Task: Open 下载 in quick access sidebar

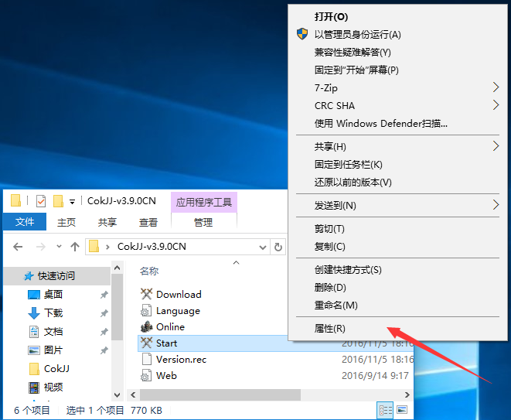Action: [x=53, y=312]
